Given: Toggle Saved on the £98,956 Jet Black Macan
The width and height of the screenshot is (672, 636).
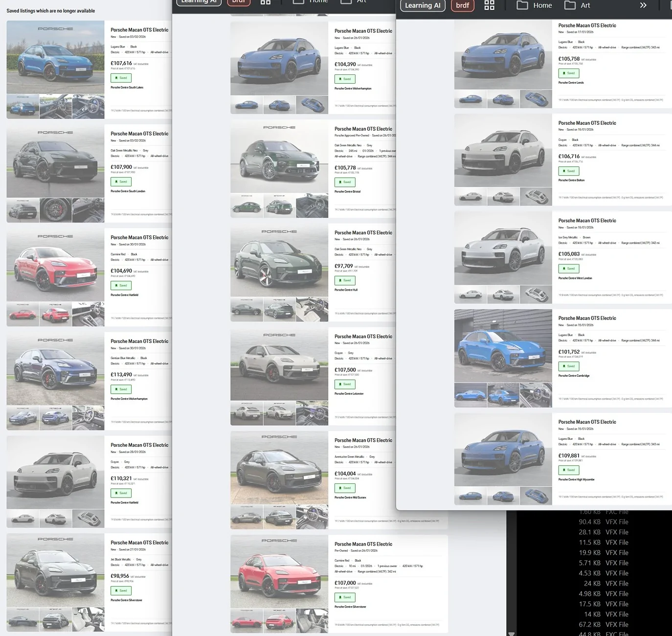Looking at the screenshot, I should pyautogui.click(x=121, y=591).
